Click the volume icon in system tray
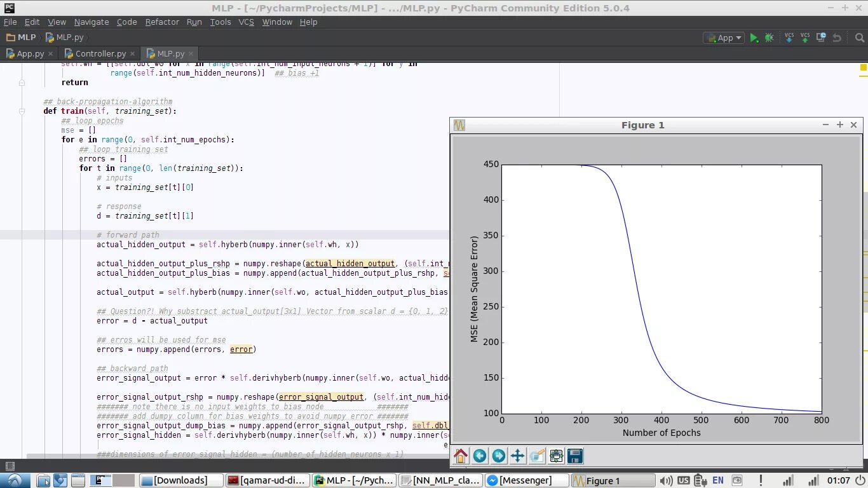Viewport: 868px width, 488px height. [666, 480]
